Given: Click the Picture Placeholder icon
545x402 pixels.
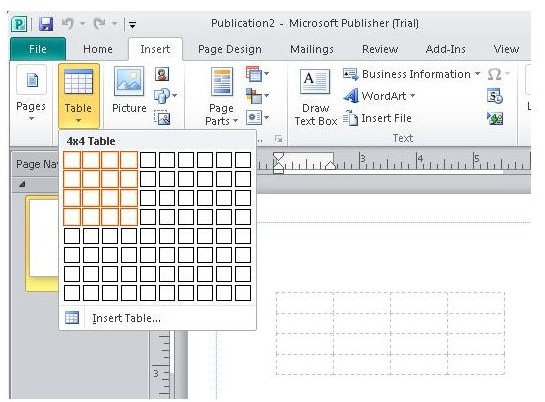Looking at the screenshot, I should [162, 118].
